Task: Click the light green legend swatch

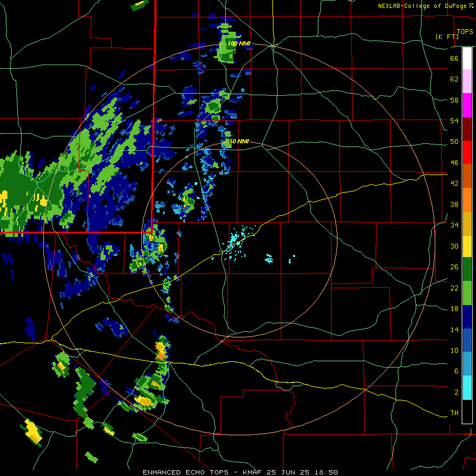Action: [x=467, y=293]
